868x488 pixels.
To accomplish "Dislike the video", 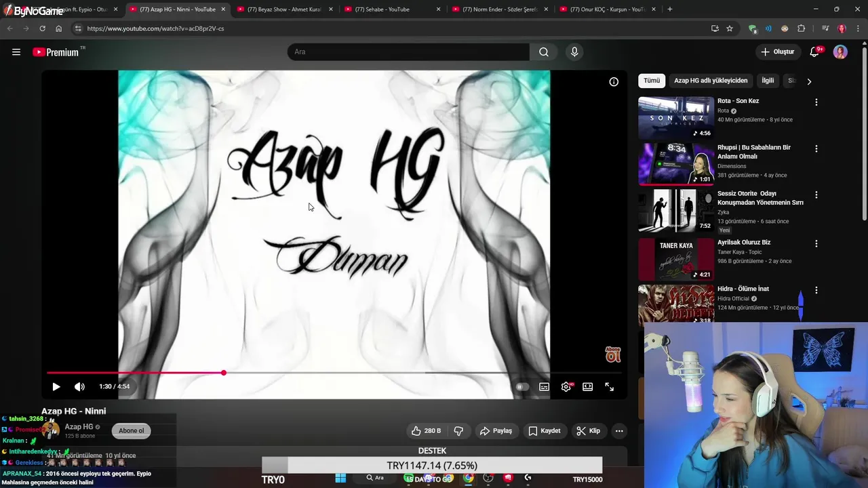I will tap(458, 430).
